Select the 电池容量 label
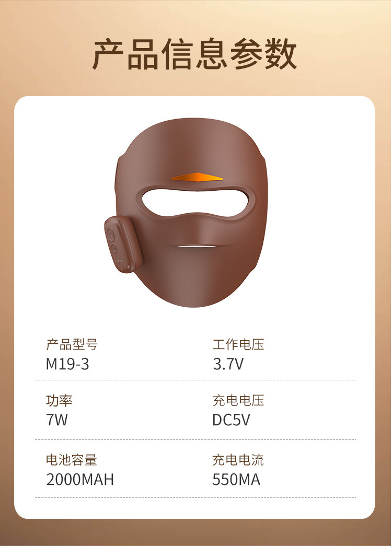The image size is (392, 546). (72, 460)
